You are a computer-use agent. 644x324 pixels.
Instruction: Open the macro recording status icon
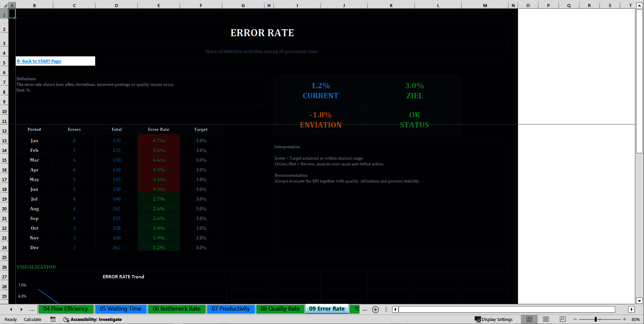coord(53,319)
